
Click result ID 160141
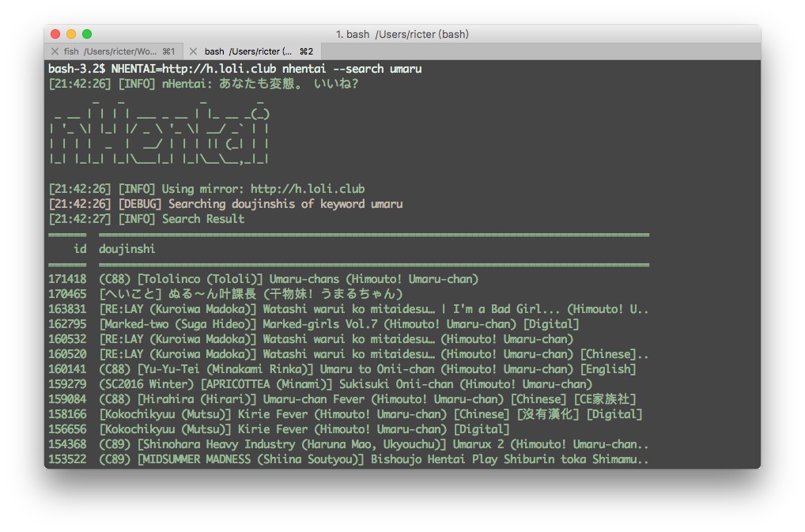click(x=67, y=369)
